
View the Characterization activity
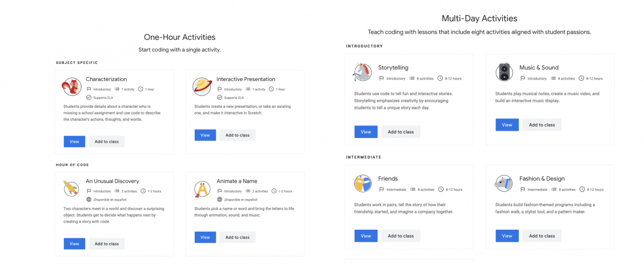tap(74, 142)
